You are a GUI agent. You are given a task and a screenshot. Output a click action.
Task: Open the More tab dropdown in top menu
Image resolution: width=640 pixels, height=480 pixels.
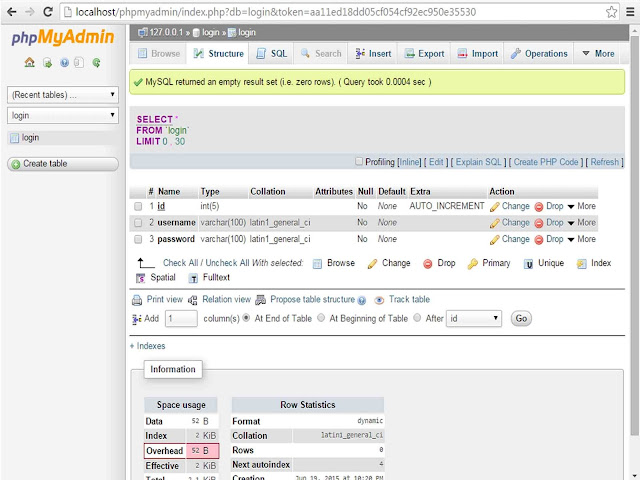[x=598, y=53]
